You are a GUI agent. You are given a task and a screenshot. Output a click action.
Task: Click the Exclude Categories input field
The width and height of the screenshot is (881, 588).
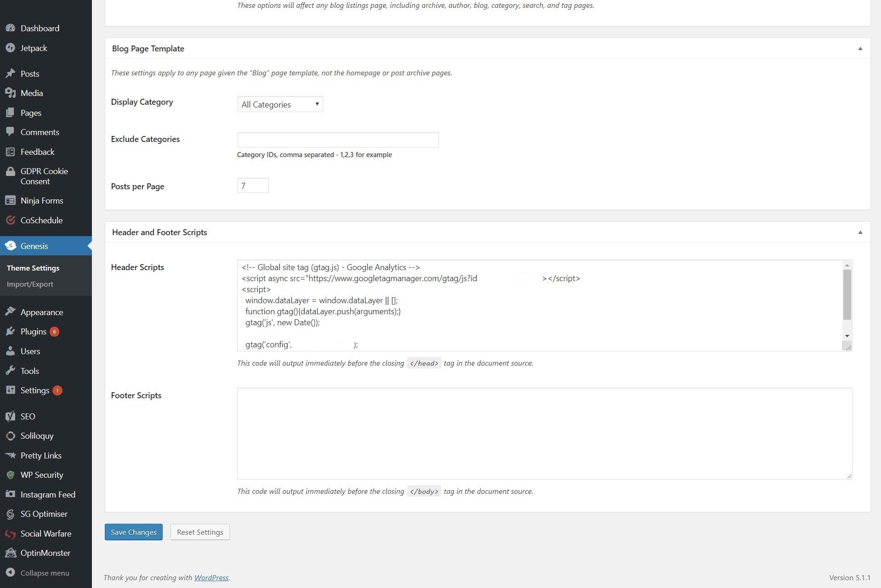pos(338,140)
